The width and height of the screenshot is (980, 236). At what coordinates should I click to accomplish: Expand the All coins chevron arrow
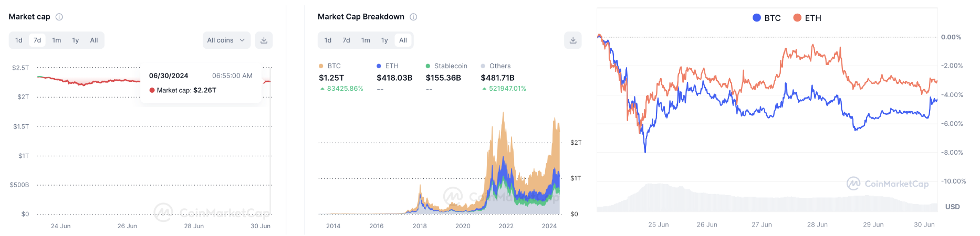242,40
